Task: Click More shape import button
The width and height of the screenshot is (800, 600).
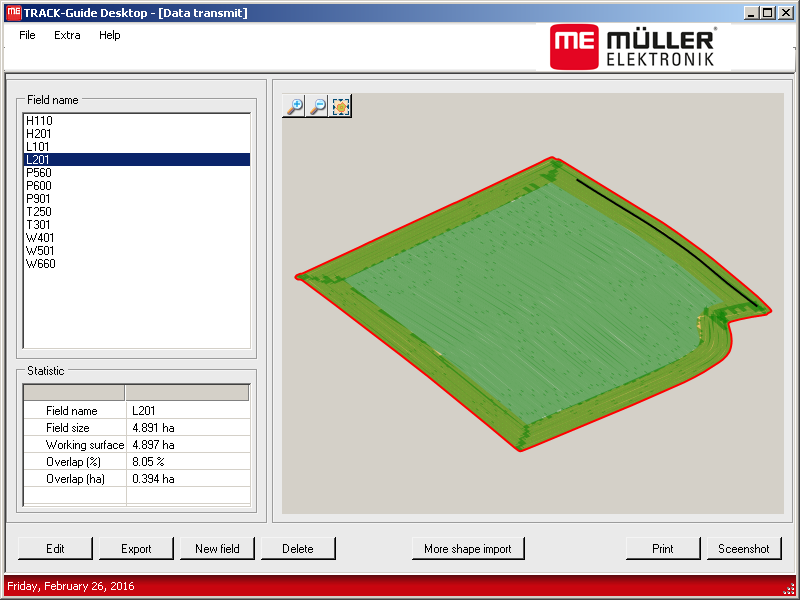Action: click(467, 549)
